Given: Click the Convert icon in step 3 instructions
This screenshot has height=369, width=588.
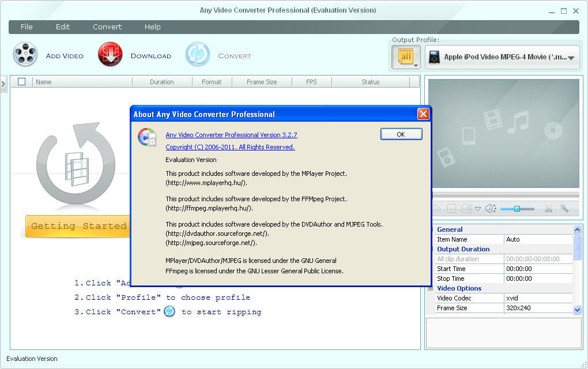Looking at the screenshot, I should coord(169,311).
